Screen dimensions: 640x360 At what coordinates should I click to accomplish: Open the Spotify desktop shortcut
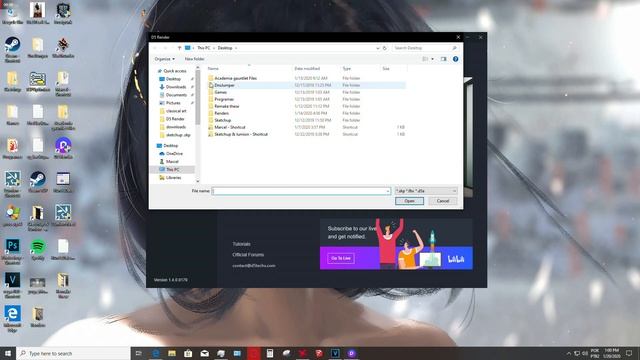38,249
